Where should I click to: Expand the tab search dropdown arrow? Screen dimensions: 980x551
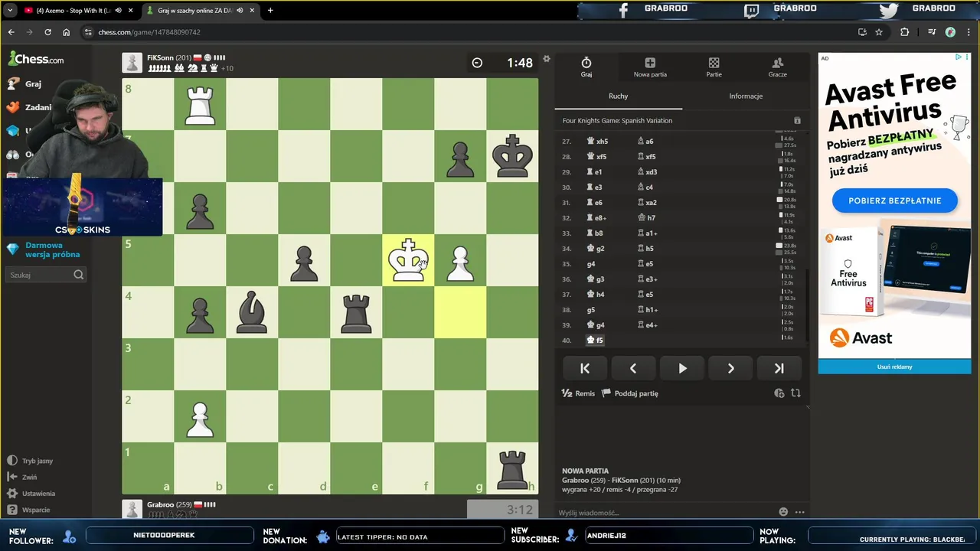pyautogui.click(x=10, y=11)
